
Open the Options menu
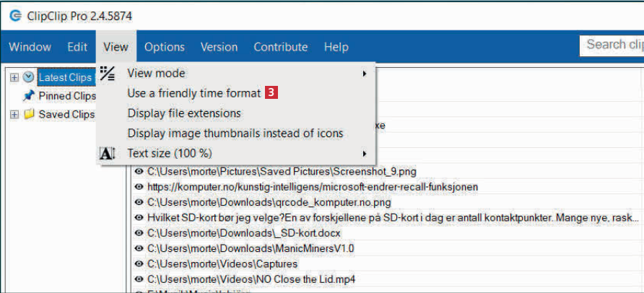tap(165, 47)
